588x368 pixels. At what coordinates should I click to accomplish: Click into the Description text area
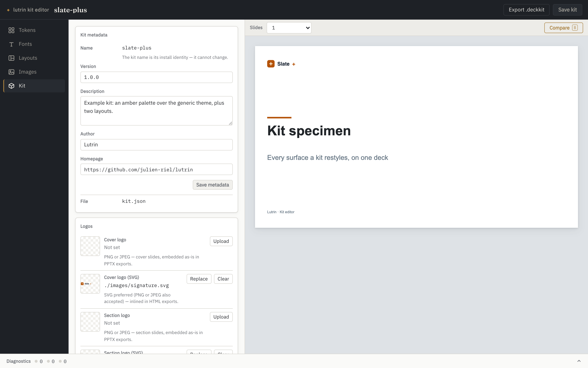click(156, 111)
